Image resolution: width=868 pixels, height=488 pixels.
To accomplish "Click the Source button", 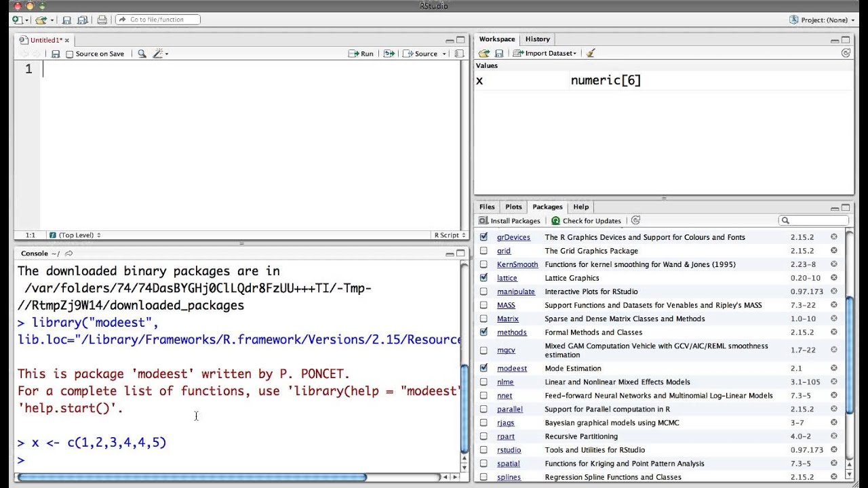I will tap(420, 54).
